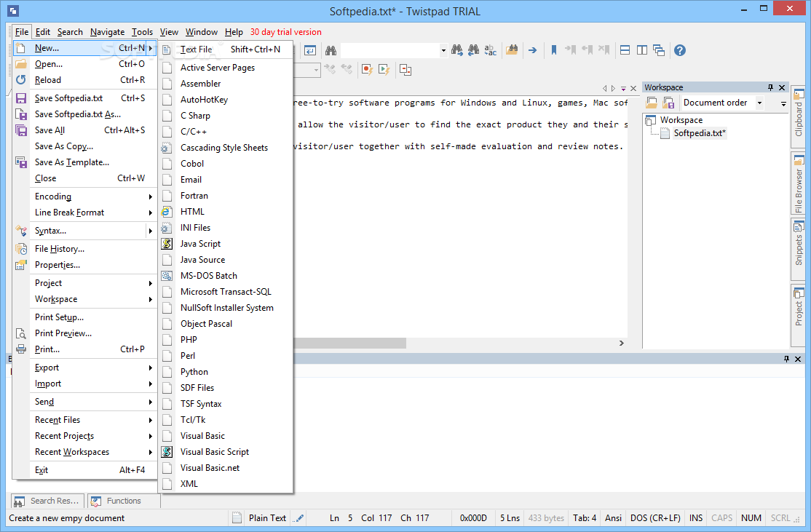Click save icon in Workspace panel
Viewport: 811px width, 532px height.
point(668,103)
